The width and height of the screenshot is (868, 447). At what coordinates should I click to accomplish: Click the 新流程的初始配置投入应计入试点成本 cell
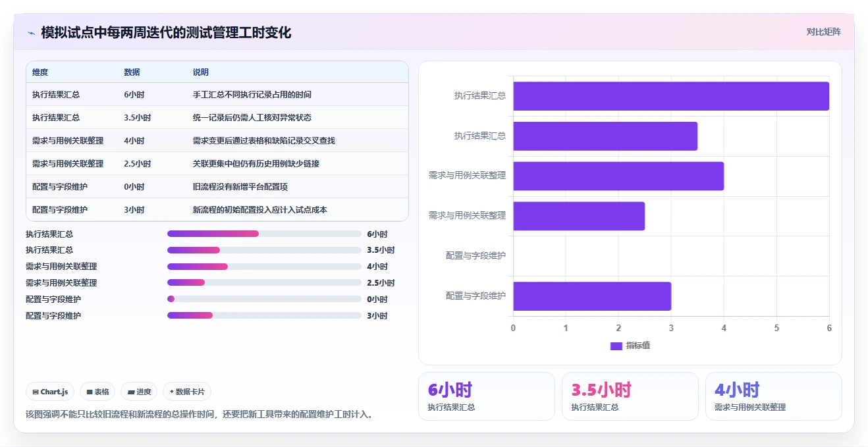[260, 210]
